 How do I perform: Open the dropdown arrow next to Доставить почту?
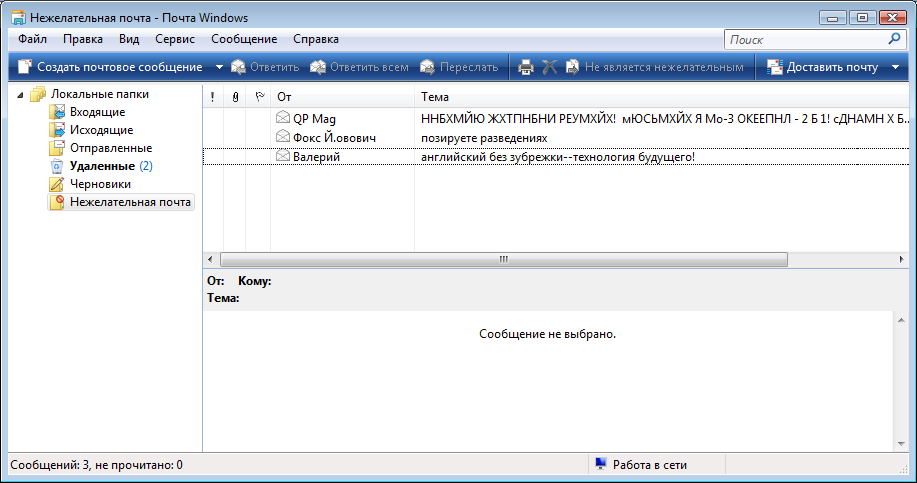pyautogui.click(x=895, y=67)
